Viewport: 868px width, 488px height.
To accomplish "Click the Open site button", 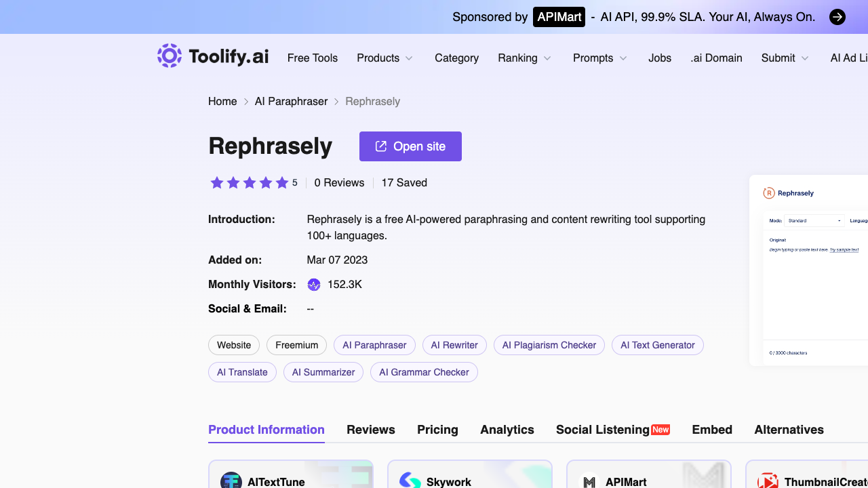I will click(410, 146).
